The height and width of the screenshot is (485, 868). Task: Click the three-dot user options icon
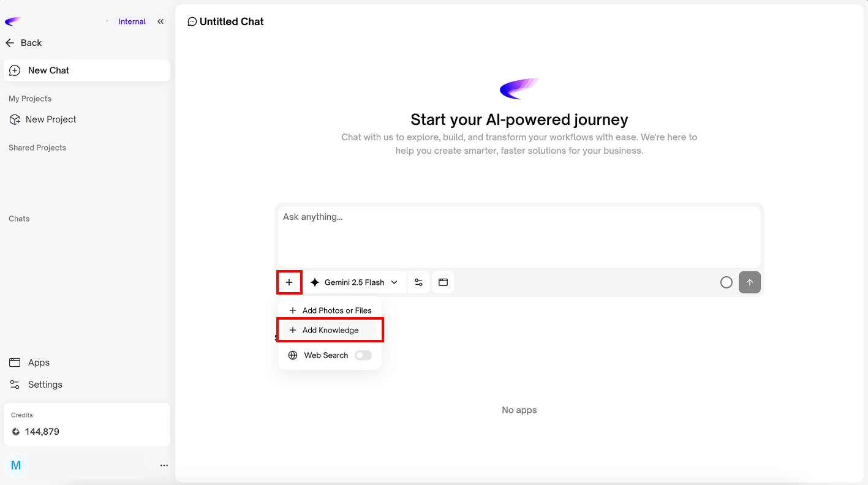tap(164, 465)
